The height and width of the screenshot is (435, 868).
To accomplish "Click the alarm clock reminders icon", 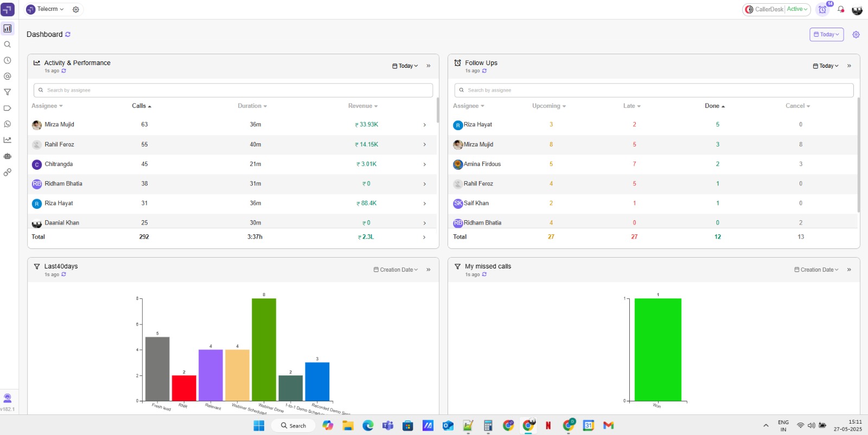I will (822, 10).
